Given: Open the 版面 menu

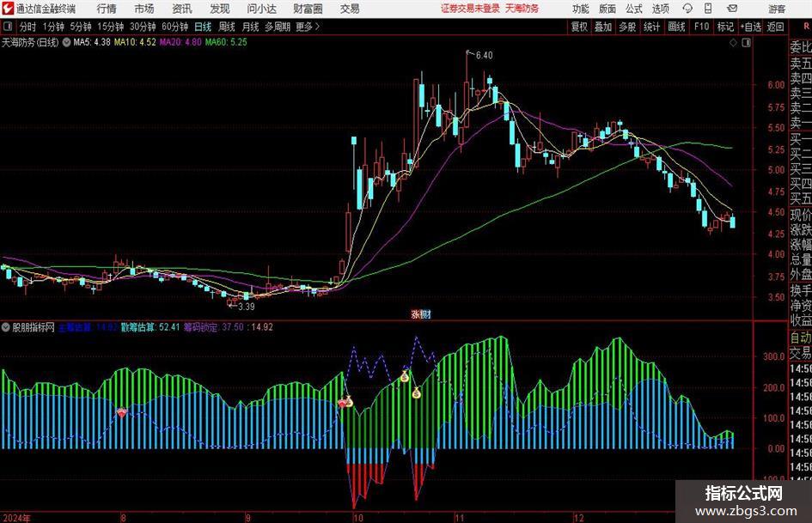Looking at the screenshot, I should point(607,9).
